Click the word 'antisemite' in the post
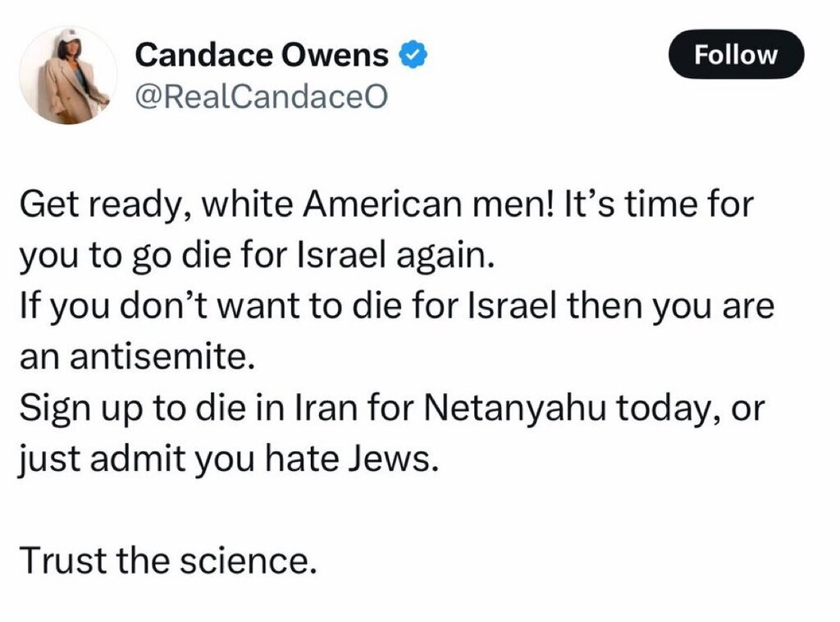Viewport: 840px width, 622px height. pos(158,356)
